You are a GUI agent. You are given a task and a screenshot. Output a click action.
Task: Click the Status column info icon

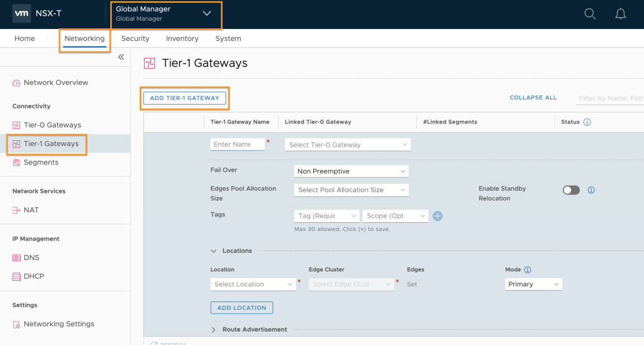point(587,122)
